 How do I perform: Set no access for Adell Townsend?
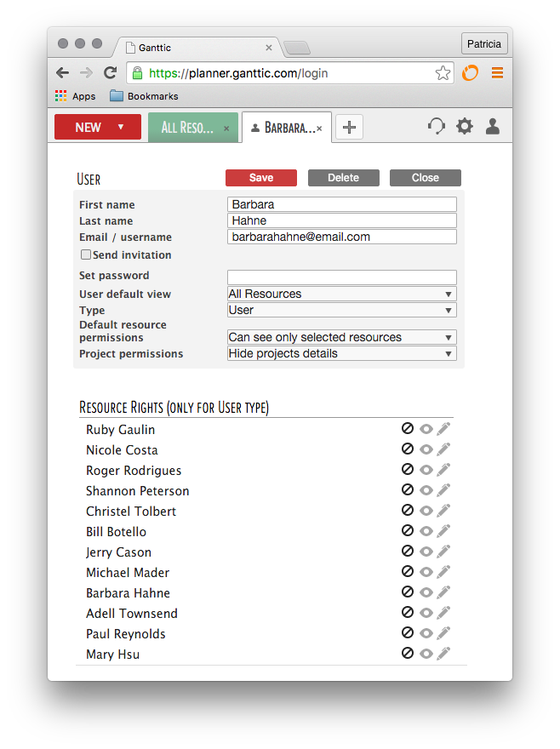pyautogui.click(x=407, y=612)
